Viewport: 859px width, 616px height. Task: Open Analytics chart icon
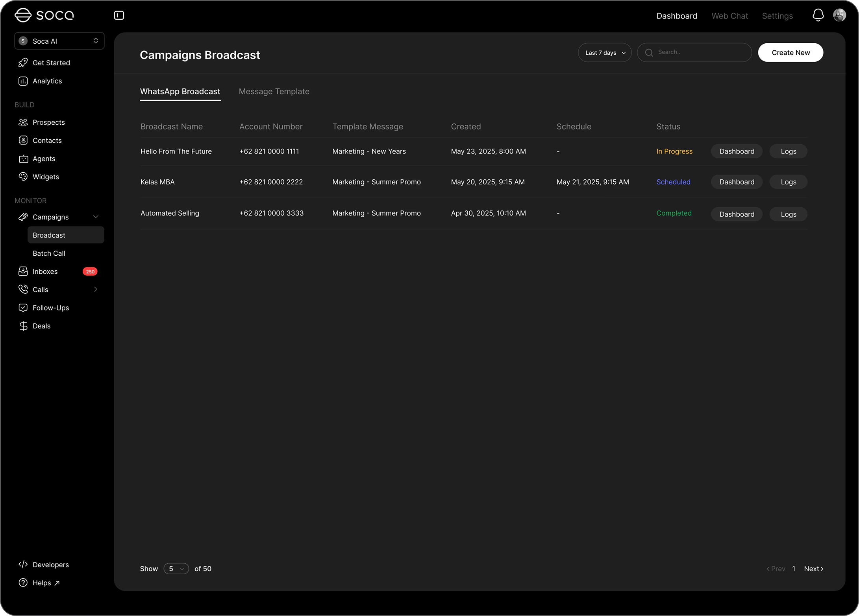[23, 81]
